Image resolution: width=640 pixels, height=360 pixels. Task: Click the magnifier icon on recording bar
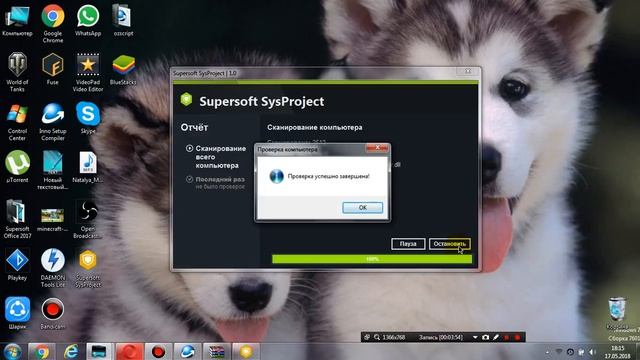(x=377, y=337)
